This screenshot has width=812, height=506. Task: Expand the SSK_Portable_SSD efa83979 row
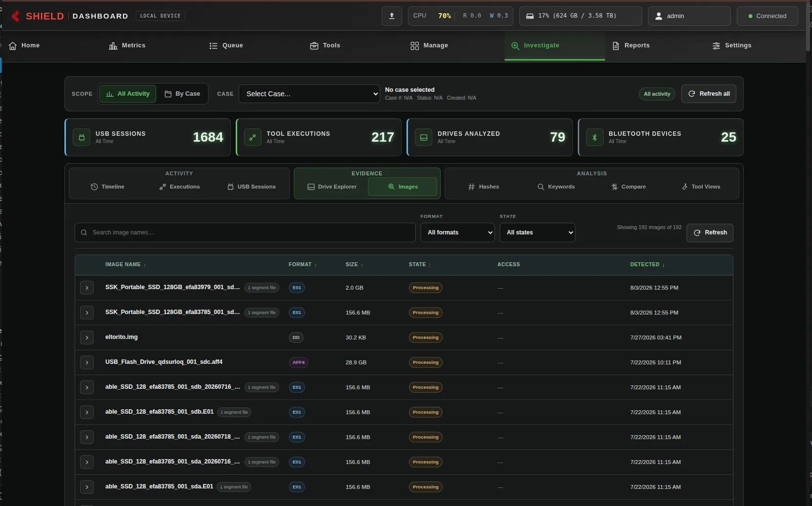tap(87, 288)
